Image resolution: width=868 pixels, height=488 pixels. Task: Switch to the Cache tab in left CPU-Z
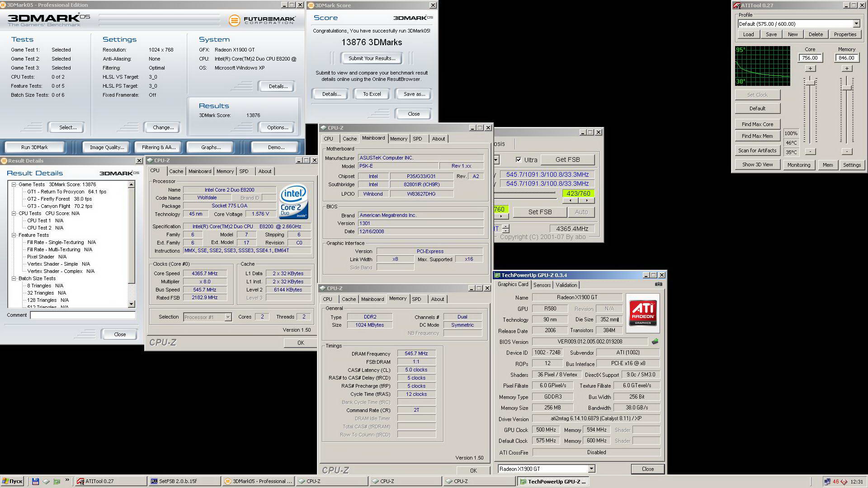coord(176,172)
